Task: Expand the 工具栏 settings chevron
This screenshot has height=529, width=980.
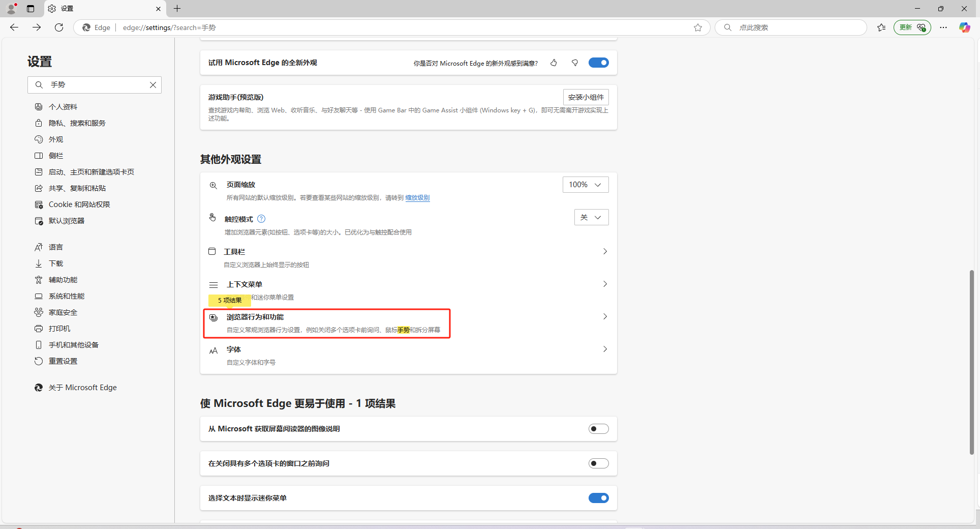Action: pyautogui.click(x=605, y=251)
